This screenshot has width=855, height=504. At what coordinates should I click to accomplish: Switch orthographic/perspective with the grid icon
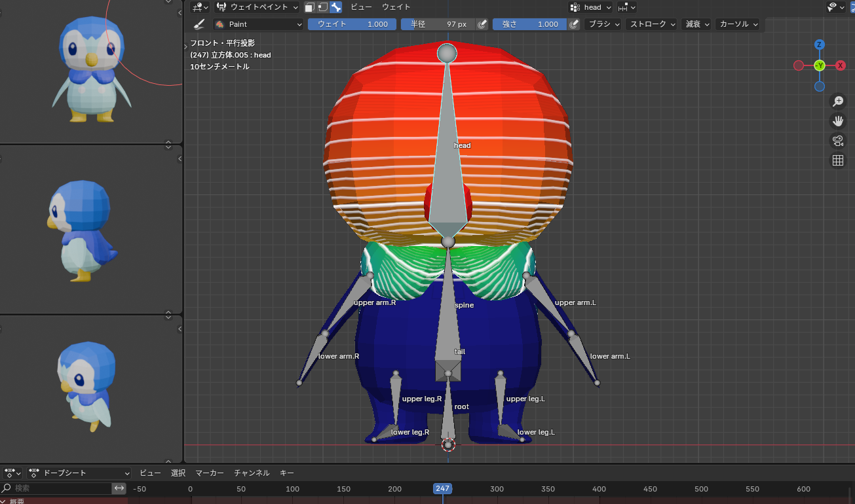click(837, 160)
